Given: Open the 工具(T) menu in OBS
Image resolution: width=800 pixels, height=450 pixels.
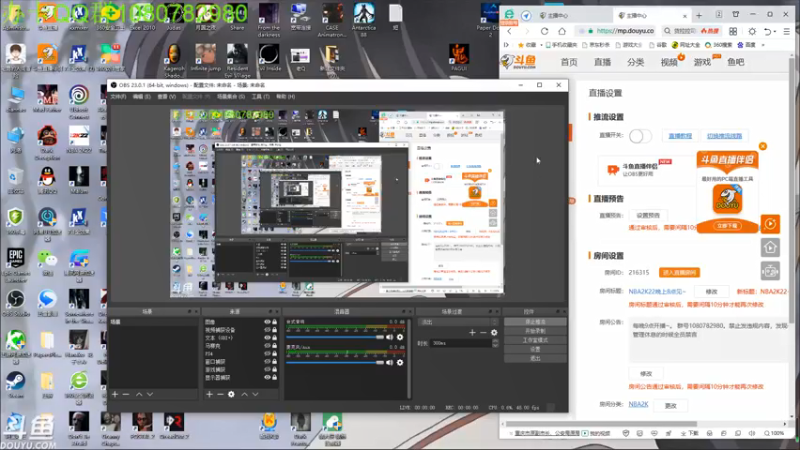Looking at the screenshot, I should pyautogui.click(x=260, y=96).
